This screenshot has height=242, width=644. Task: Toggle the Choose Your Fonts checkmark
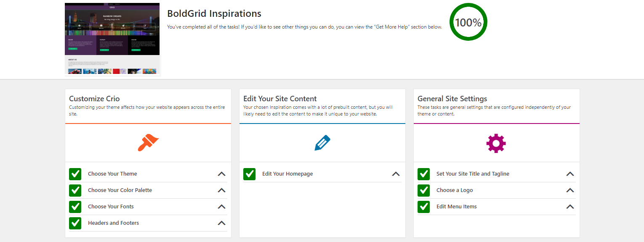coord(75,207)
